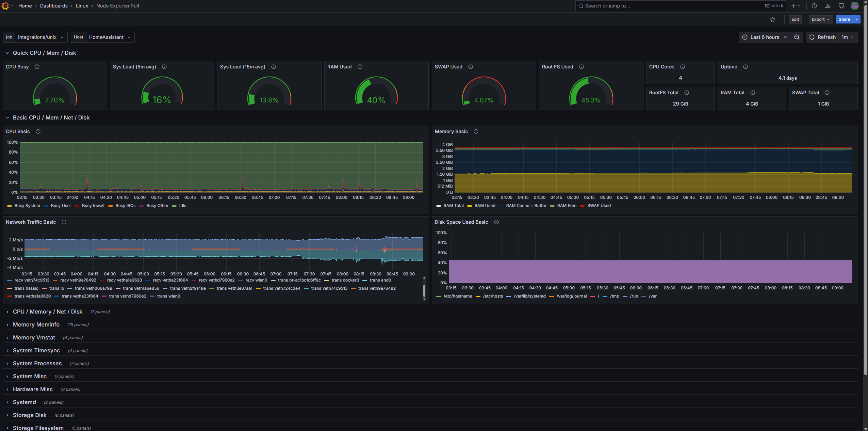Click the help icon in the top bar
Screen dimensions: 868x431
pyautogui.click(x=814, y=6)
